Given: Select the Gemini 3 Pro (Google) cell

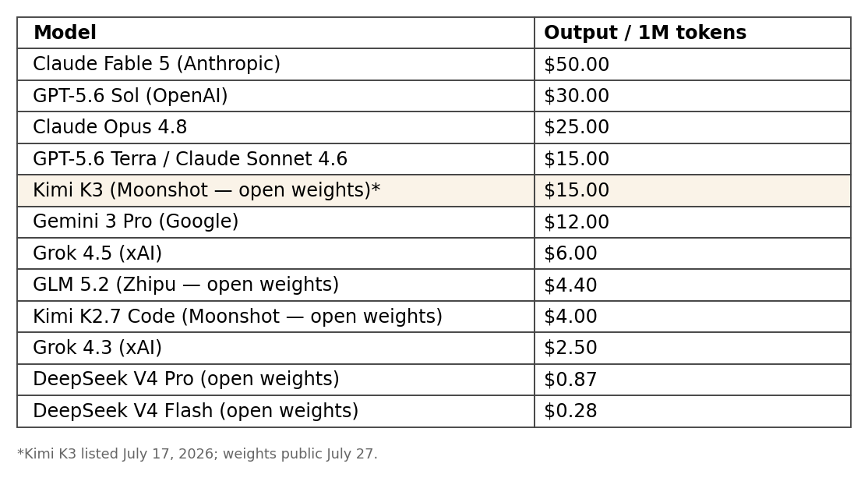Looking at the screenshot, I should pos(276,222).
